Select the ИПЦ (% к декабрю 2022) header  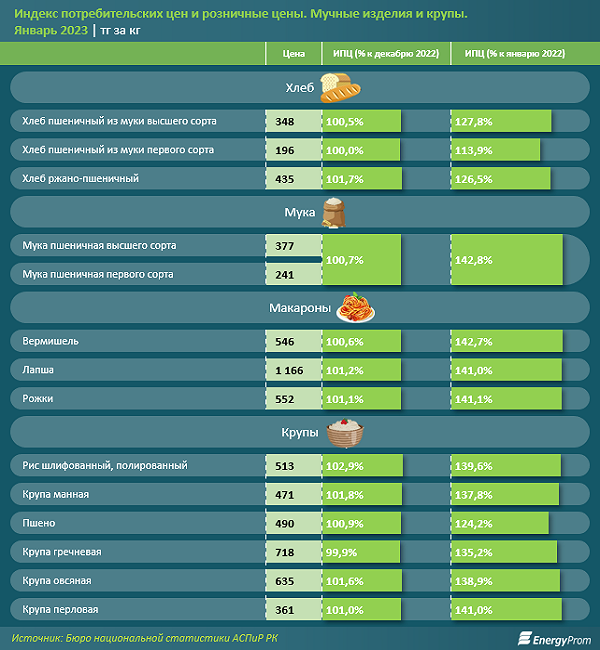click(386, 53)
